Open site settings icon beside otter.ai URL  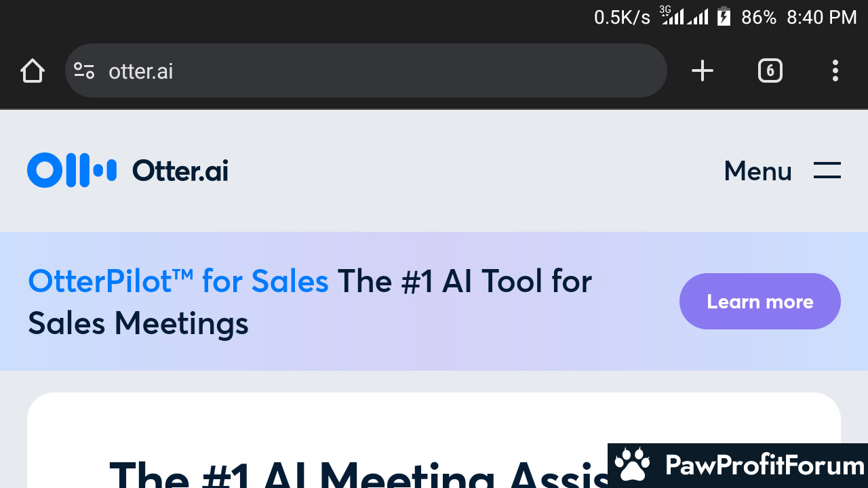(84, 70)
